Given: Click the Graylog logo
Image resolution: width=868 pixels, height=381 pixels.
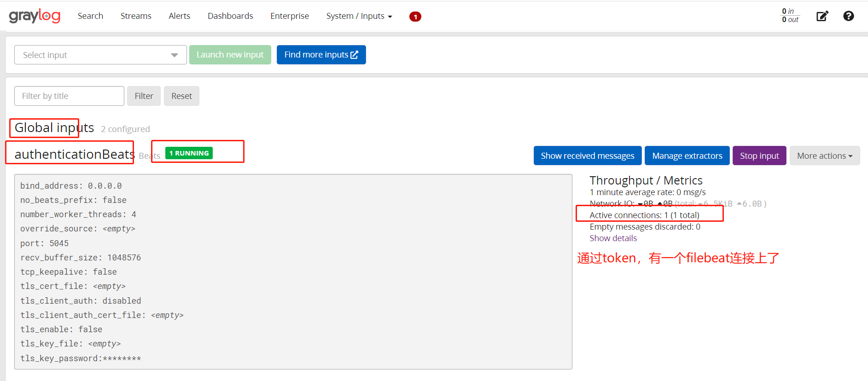Looking at the screenshot, I should [x=35, y=16].
